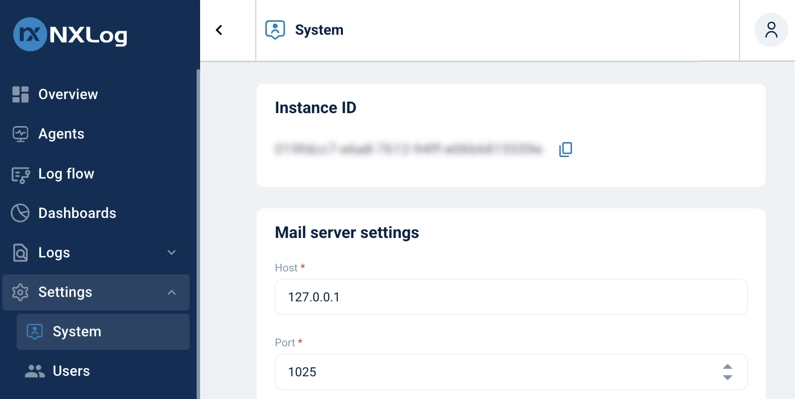Click the Mail server settings heading
Screen dimensions: 795x399
(x=347, y=233)
